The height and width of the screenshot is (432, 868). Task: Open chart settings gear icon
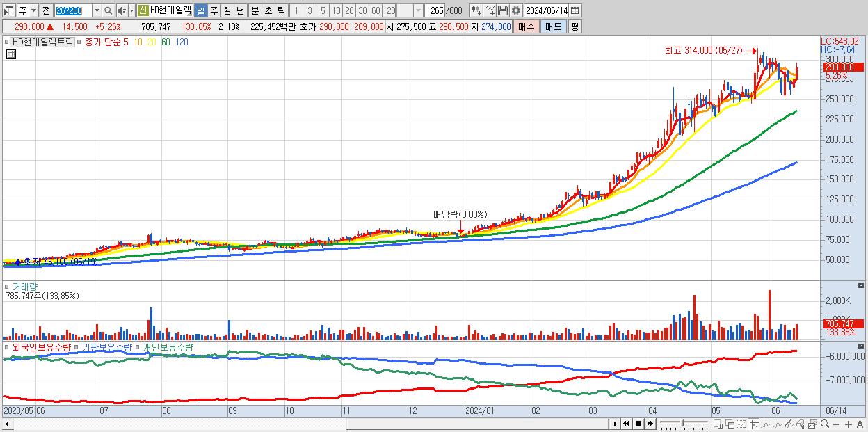pyautogui.click(x=515, y=10)
